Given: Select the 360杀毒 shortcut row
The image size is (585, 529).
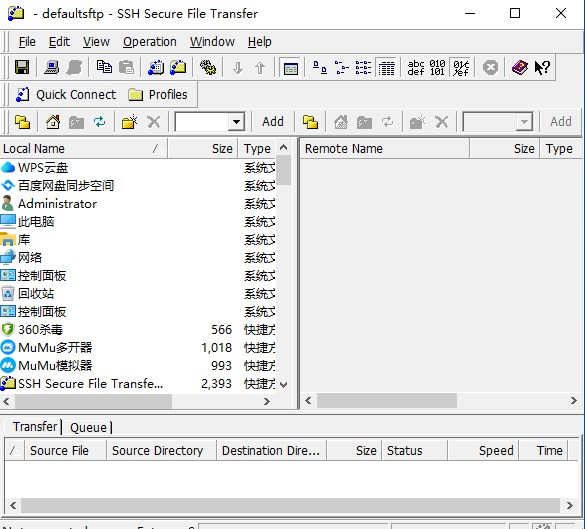Looking at the screenshot, I should tap(138, 330).
